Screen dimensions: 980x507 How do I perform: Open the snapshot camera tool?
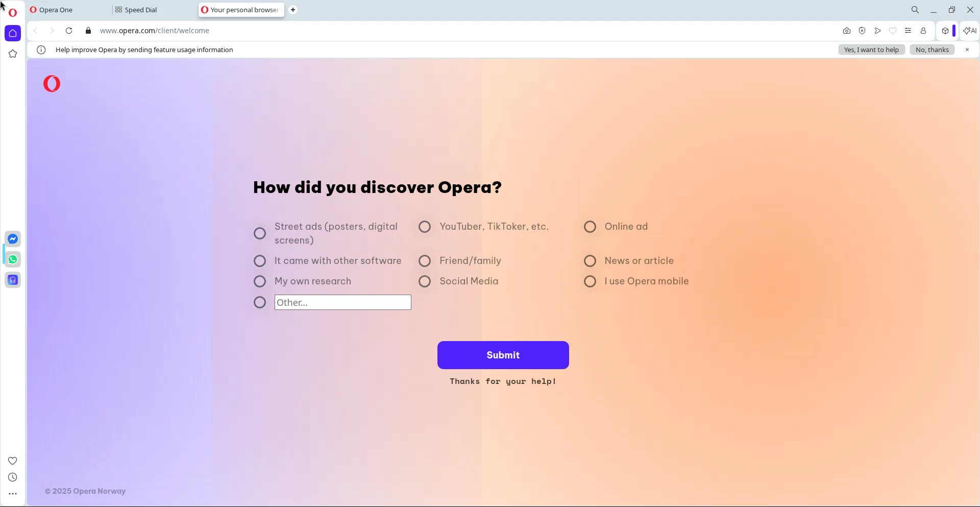(846, 31)
